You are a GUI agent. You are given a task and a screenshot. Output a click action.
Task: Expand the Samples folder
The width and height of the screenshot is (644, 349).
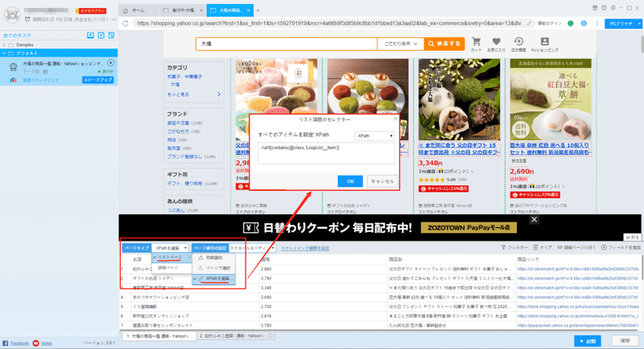[4, 45]
